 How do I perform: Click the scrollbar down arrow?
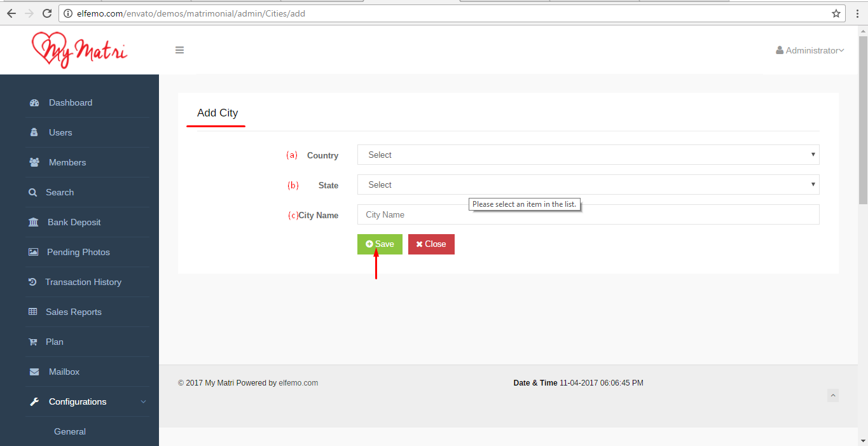(863, 440)
